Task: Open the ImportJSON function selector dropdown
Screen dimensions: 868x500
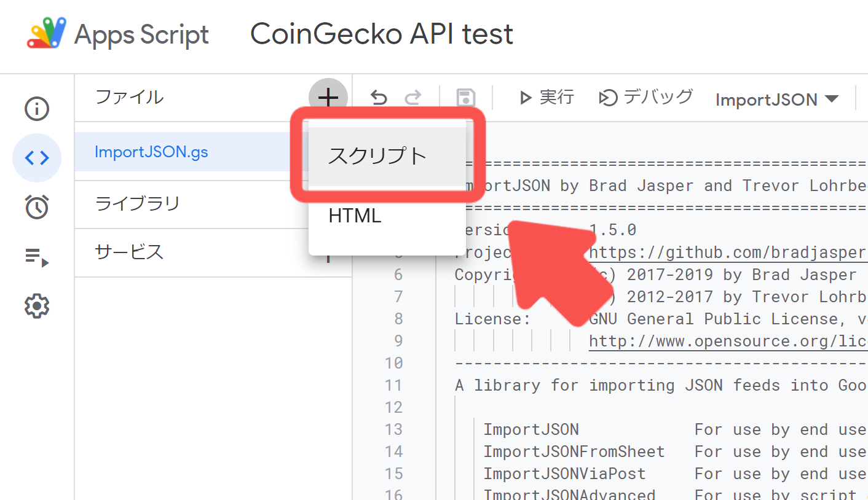Action: (776, 98)
